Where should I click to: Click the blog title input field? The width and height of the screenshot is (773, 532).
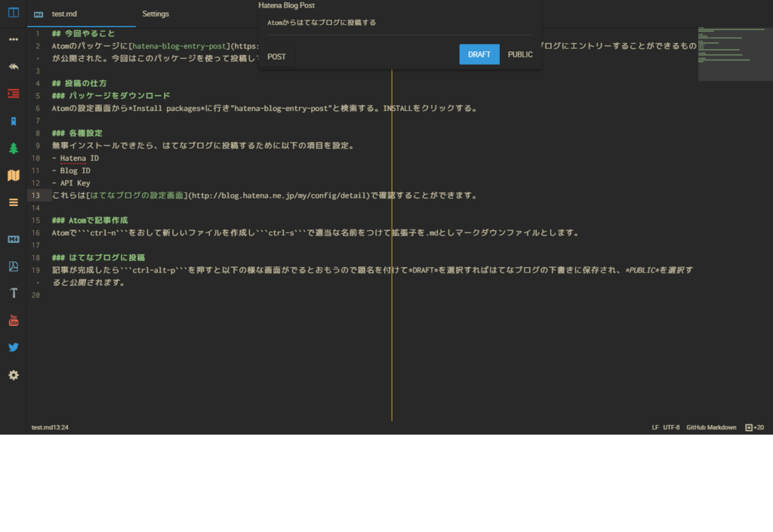(399, 23)
